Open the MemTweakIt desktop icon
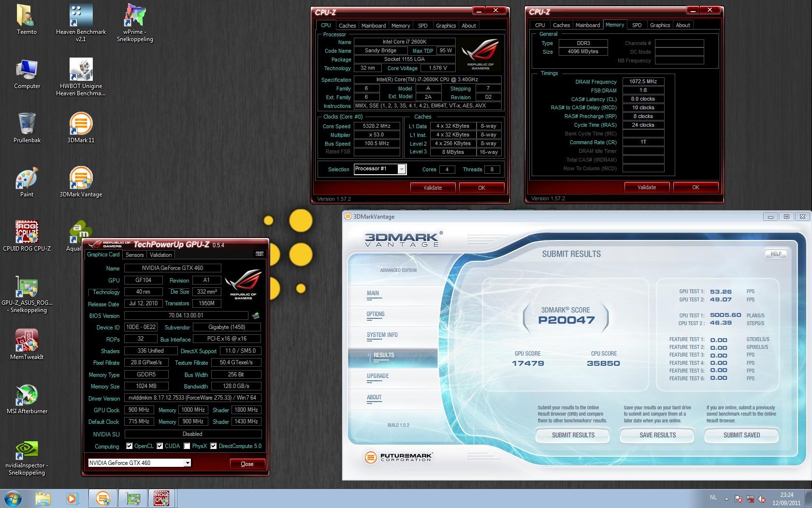The height and width of the screenshot is (508, 812). pyautogui.click(x=27, y=345)
